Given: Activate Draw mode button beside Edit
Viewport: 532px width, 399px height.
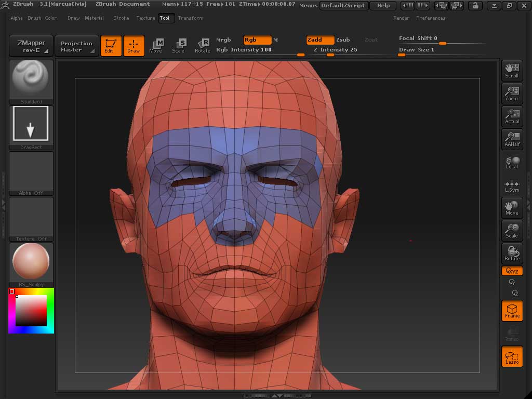Looking at the screenshot, I should 134,46.
